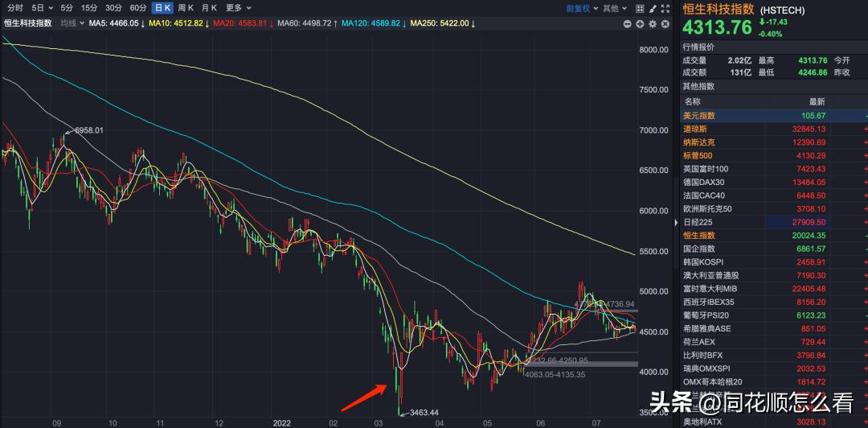Select the 富时意大利MIB index row
The image size is (868, 428).
click(x=774, y=289)
